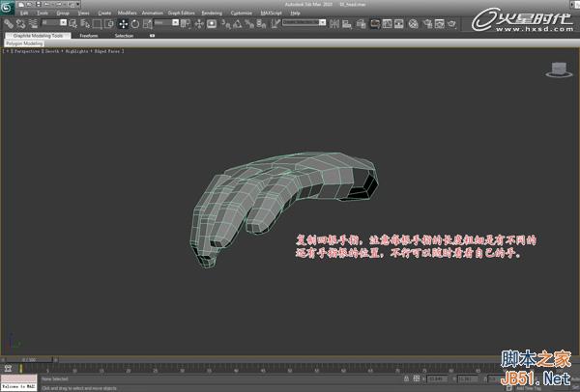Screen dimensions: 580x392
Task: Click Add Time Tag in status bar
Action: point(530,388)
